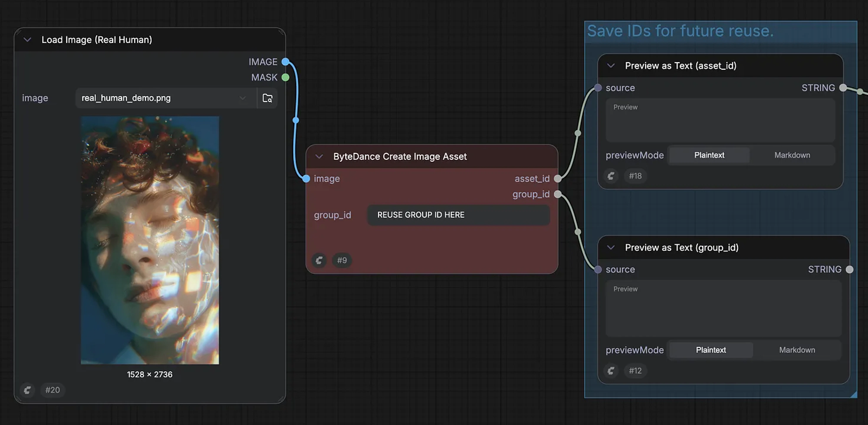The image size is (868, 425).
Task: Collapse the Load Image (Real Human) node
Action: 28,40
